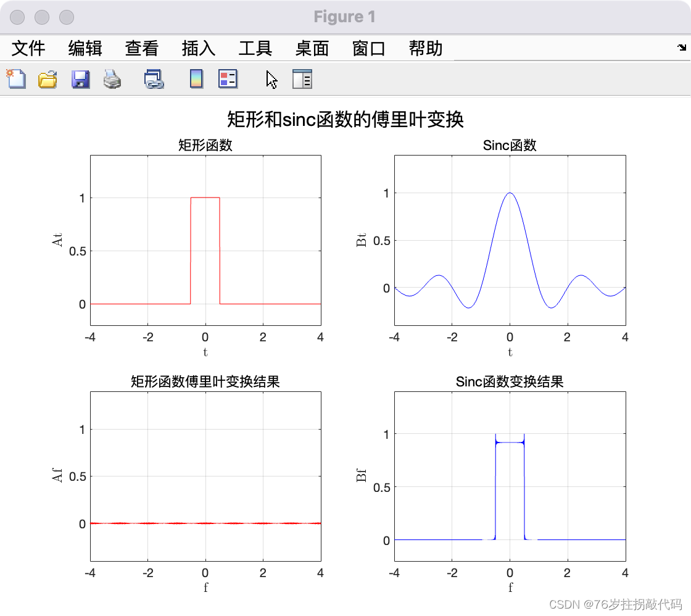Insert a legend into the plot
Image resolution: width=691 pixels, height=616 pixels.
pos(228,80)
